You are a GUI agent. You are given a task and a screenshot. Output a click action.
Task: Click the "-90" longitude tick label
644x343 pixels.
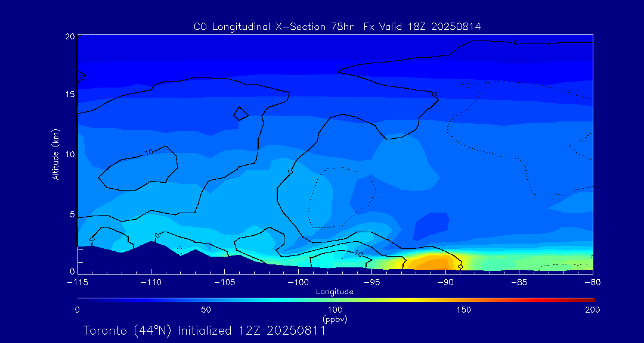[x=445, y=283]
